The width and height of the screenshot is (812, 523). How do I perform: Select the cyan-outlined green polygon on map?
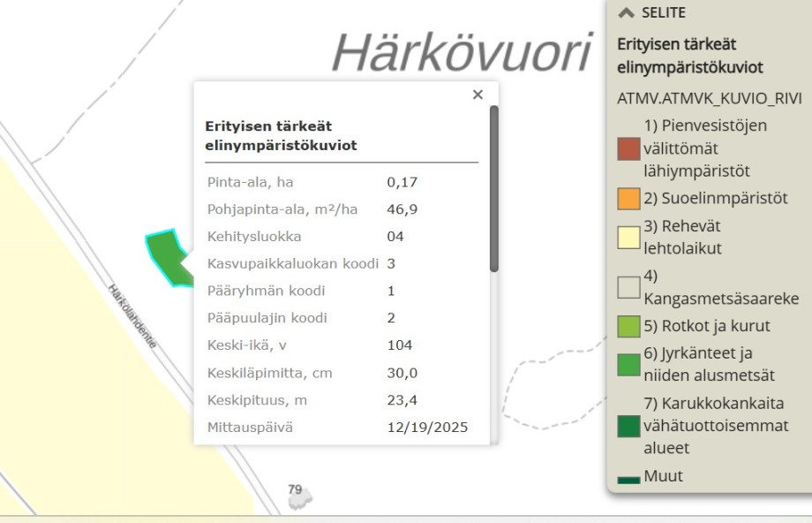168,256
